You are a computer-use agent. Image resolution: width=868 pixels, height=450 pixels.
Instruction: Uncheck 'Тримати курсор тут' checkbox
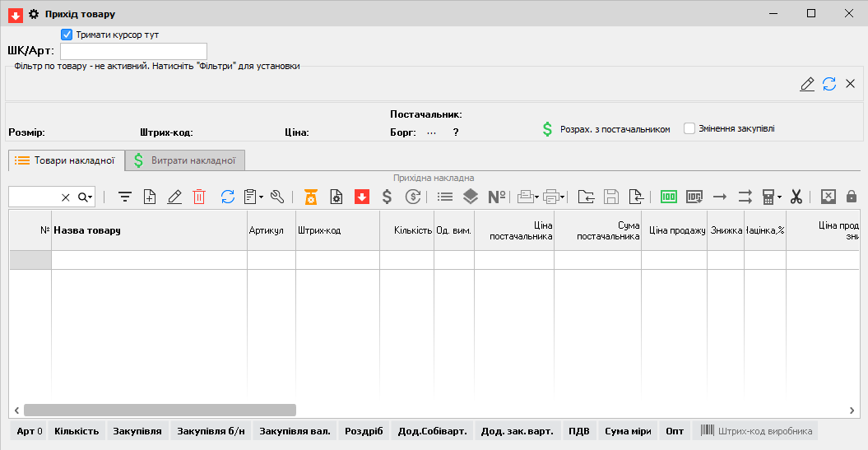[x=67, y=35]
